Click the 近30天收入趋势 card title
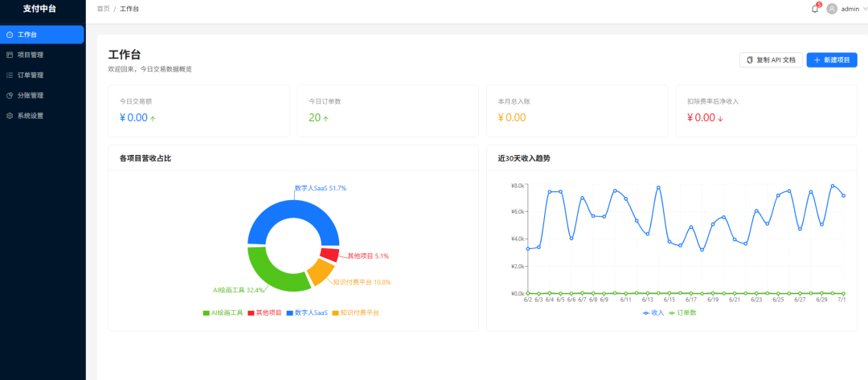 (x=524, y=158)
